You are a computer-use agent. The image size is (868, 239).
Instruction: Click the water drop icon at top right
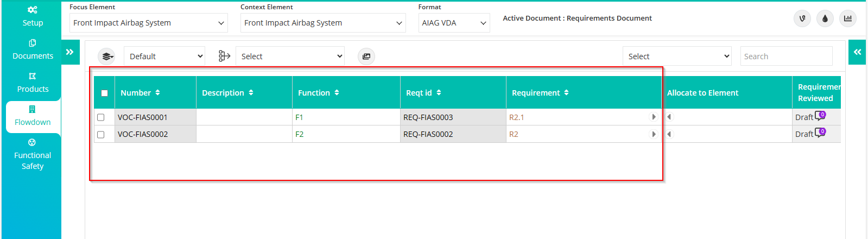(825, 18)
